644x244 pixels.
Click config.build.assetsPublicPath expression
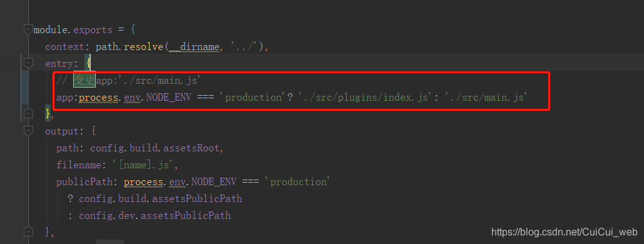tap(161, 199)
